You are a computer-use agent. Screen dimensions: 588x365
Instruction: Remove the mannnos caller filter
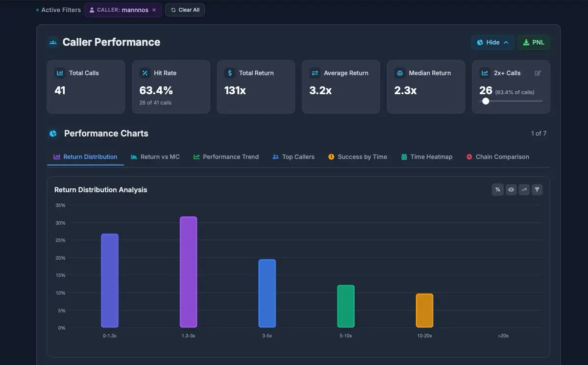[154, 10]
